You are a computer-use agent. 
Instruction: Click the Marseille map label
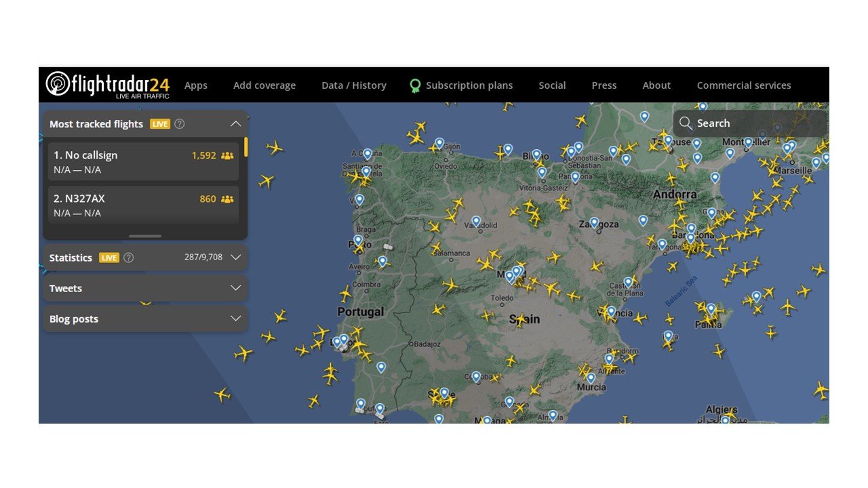(792, 170)
